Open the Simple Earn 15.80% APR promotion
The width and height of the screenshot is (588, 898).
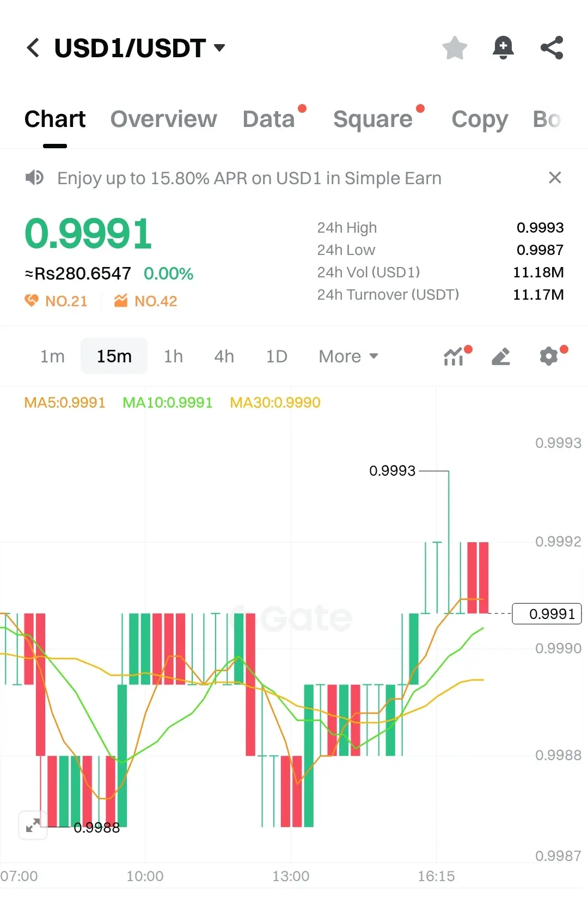pos(249,178)
